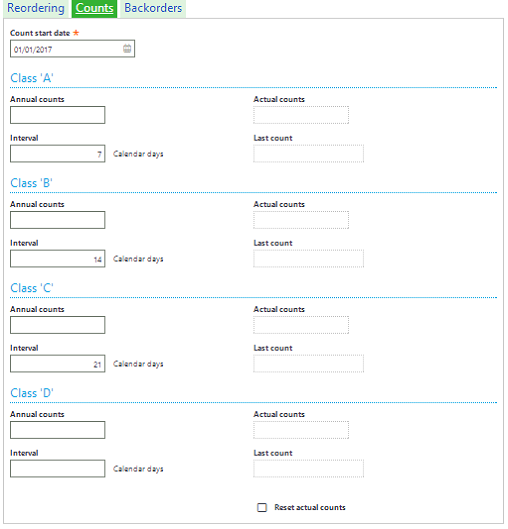The height and width of the screenshot is (529, 508).
Task: Click Class 'B' Interval field showing 14
Action: (x=58, y=259)
